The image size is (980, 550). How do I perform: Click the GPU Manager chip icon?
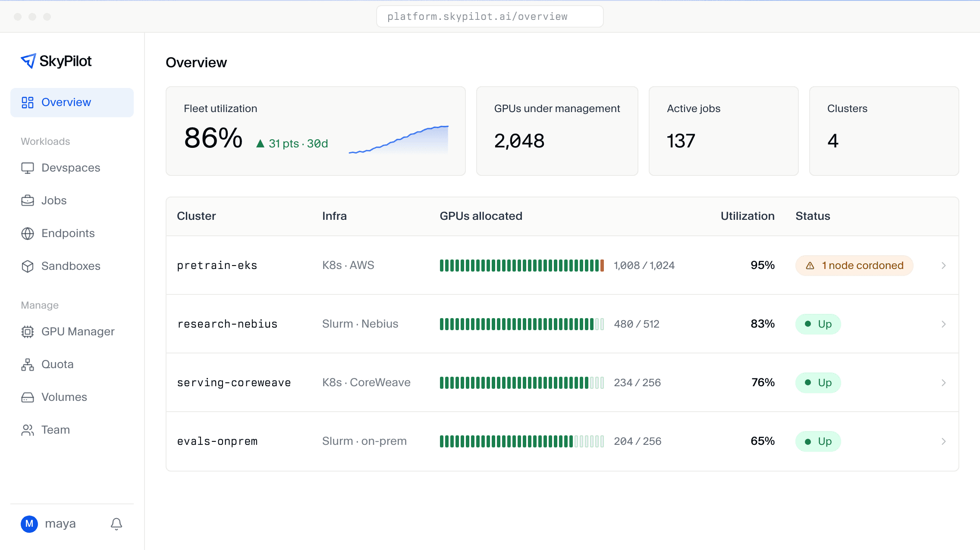(28, 331)
